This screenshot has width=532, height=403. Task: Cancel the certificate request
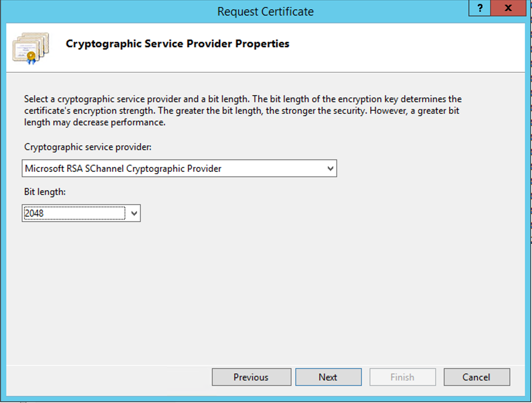(476, 377)
